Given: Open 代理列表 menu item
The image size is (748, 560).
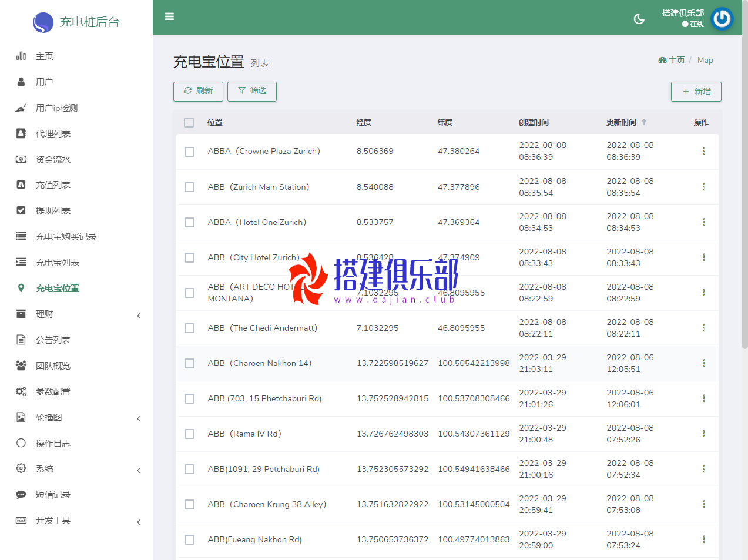Looking at the screenshot, I should (x=53, y=133).
